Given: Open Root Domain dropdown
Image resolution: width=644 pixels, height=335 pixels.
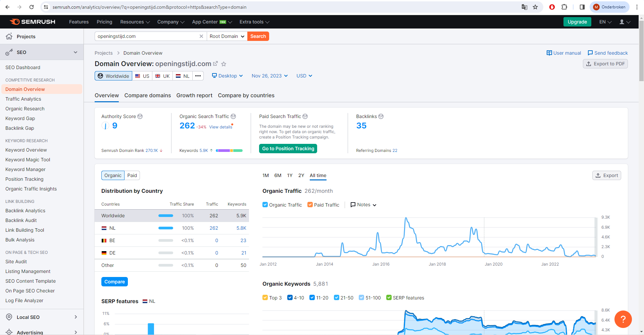Looking at the screenshot, I should pyautogui.click(x=227, y=36).
